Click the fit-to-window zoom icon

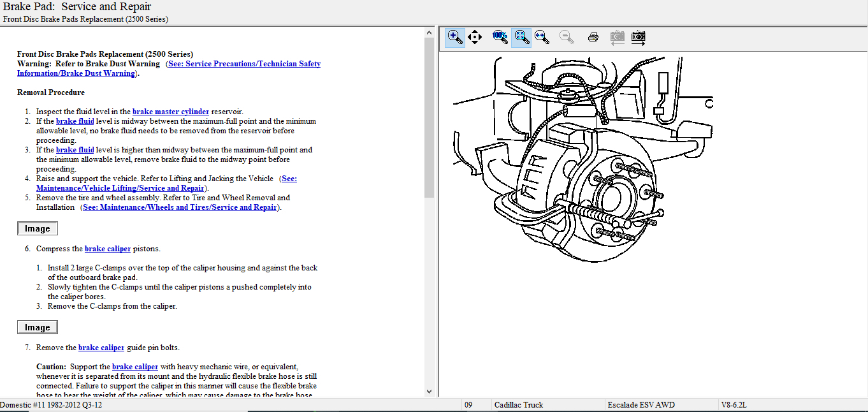point(521,37)
